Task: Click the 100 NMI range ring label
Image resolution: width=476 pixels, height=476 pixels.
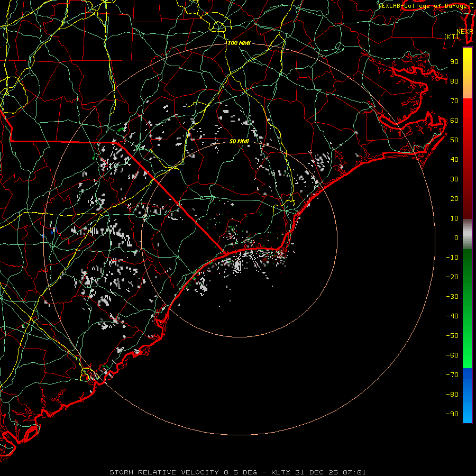Action: click(x=239, y=43)
